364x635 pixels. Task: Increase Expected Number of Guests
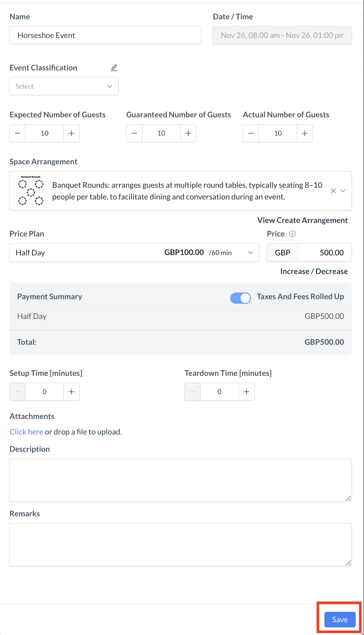[x=71, y=133]
